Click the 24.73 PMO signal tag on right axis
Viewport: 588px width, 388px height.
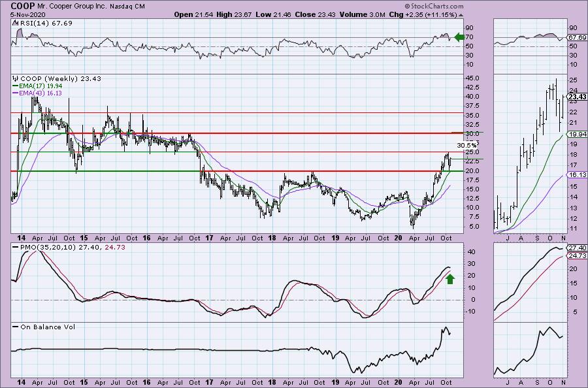577,255
